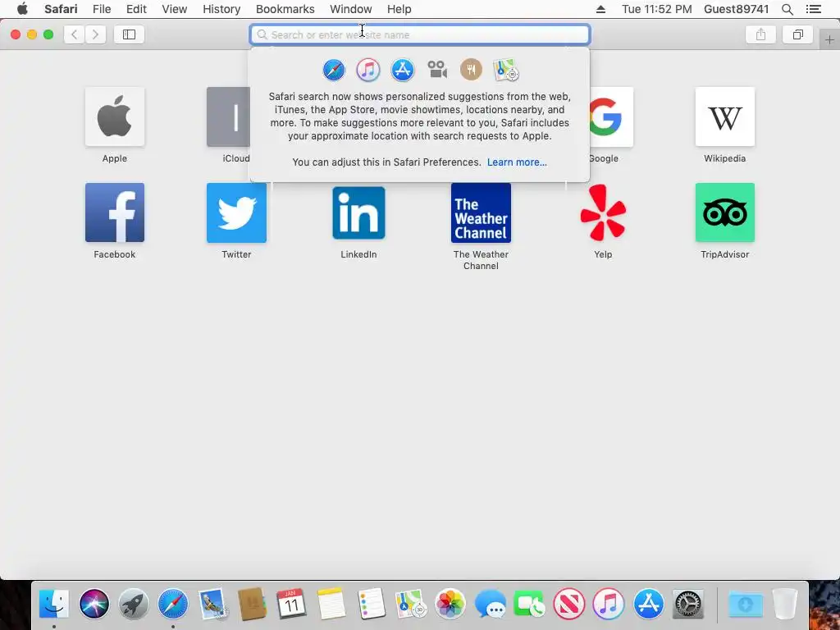840x630 pixels.
Task: Open the Edit menu
Action: (x=136, y=9)
